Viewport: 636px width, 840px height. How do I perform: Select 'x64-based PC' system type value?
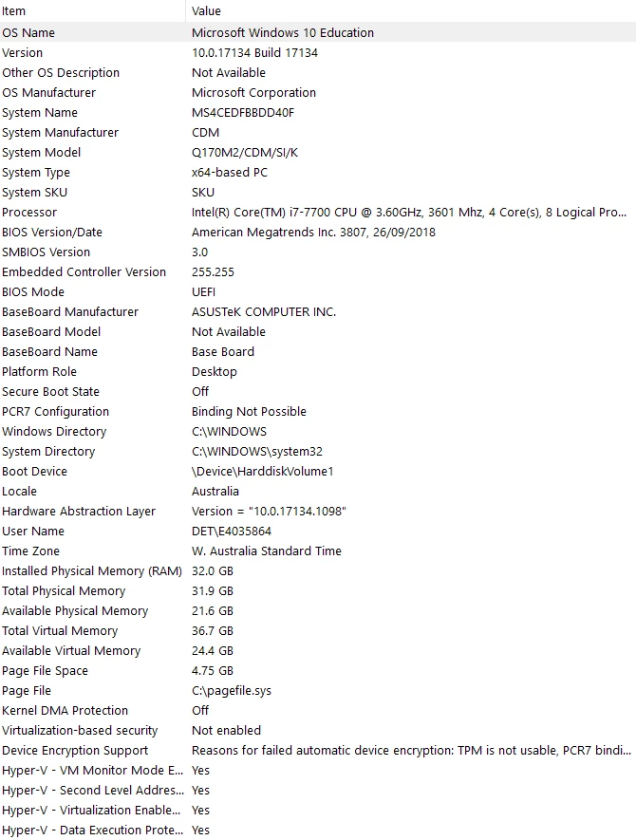pos(230,172)
